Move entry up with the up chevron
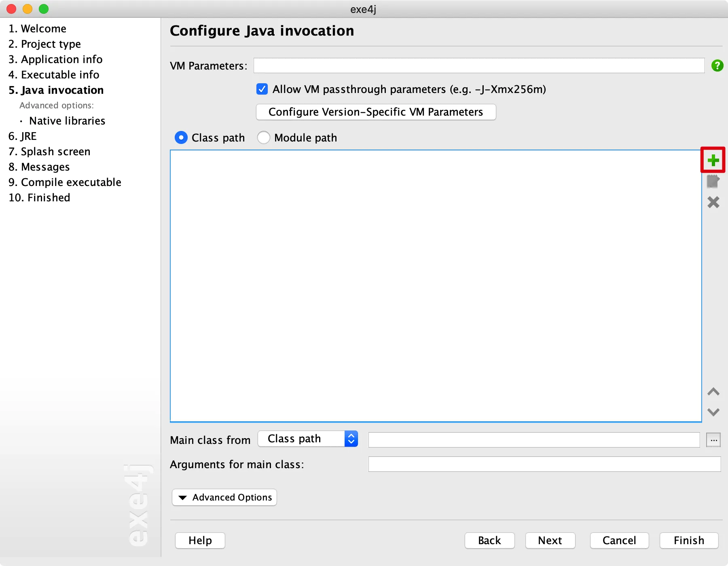This screenshot has width=728, height=566. point(713,391)
